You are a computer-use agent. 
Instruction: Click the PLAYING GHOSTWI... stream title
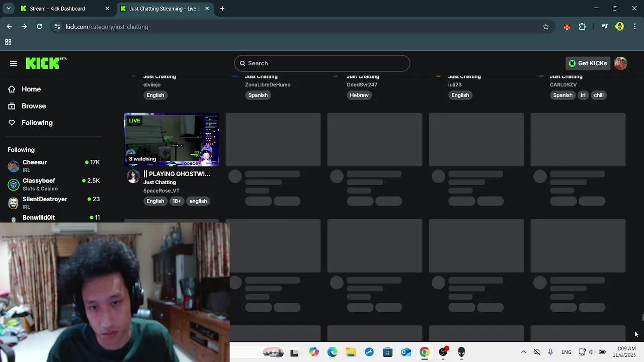[x=177, y=174]
